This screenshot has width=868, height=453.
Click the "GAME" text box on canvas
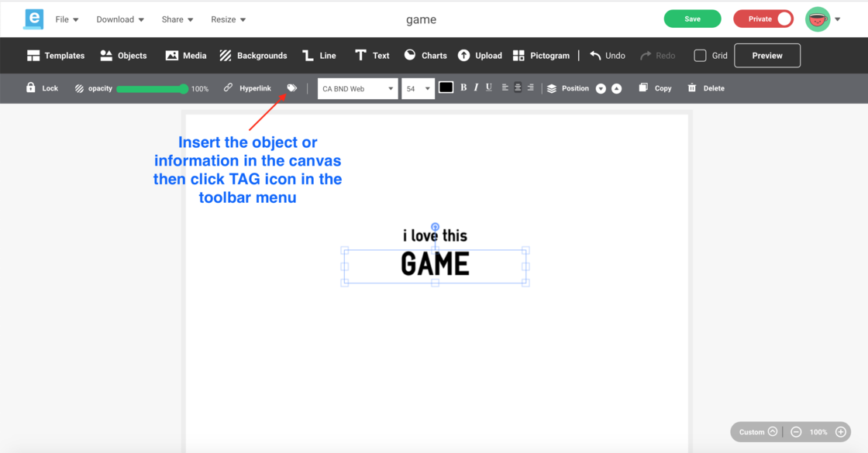pyautogui.click(x=435, y=266)
